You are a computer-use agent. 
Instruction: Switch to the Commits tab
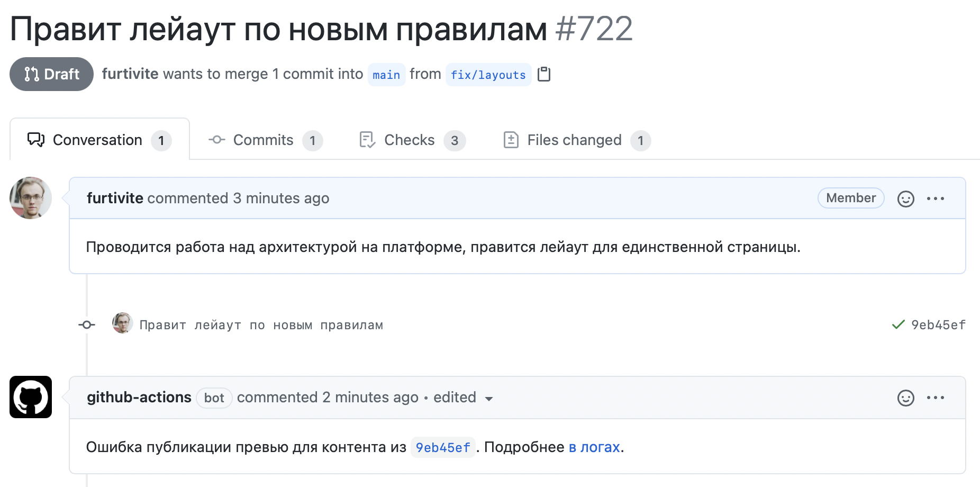263,140
